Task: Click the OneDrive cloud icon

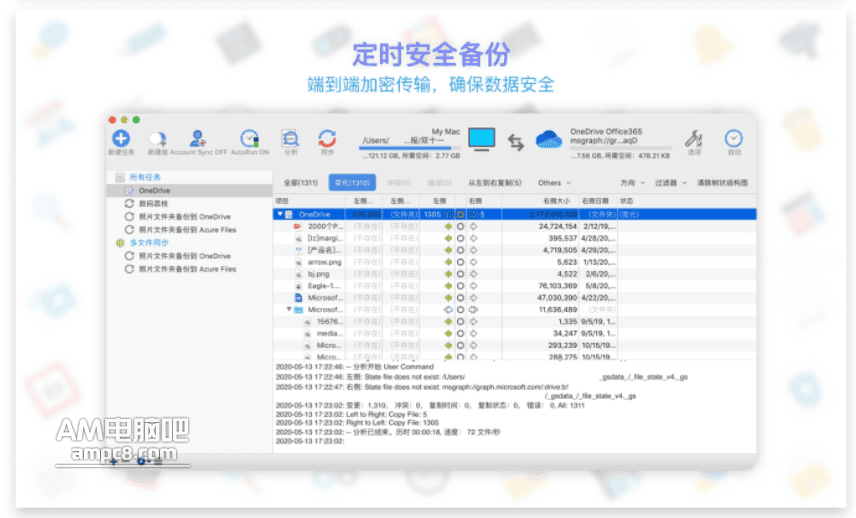Action: (x=549, y=140)
